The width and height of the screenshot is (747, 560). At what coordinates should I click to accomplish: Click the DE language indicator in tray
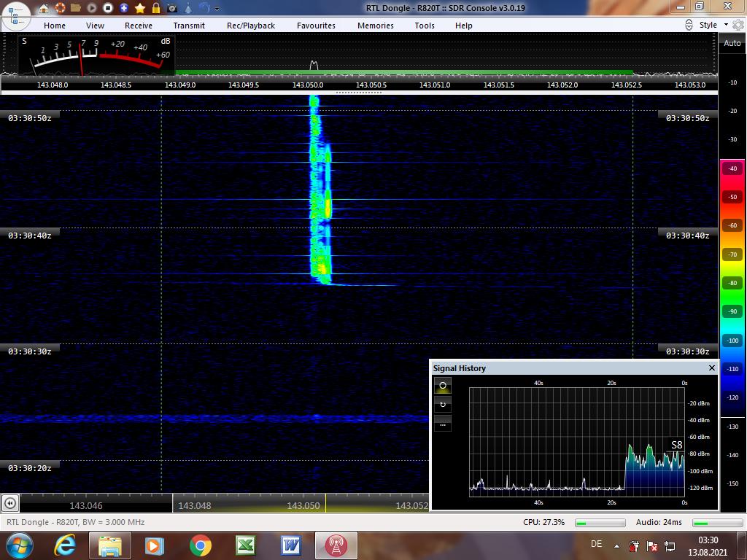596,544
